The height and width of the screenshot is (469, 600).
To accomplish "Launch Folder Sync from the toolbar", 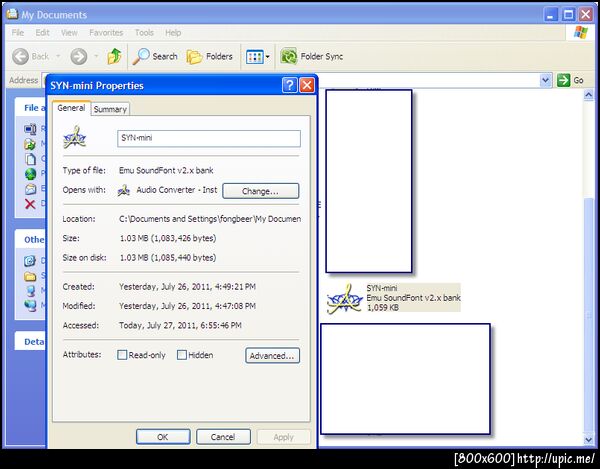I will 311,57.
